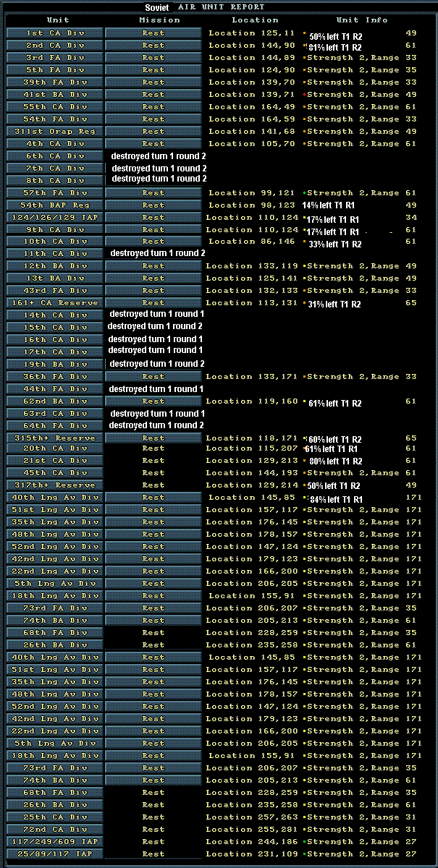Open the 36th FA Div unit
Image resolution: width=438 pixels, height=868 pixels.
tap(55, 377)
